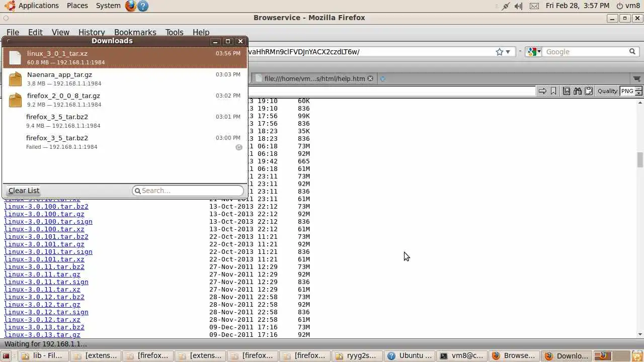Click the Quality PNG stepper arrows

click(x=638, y=91)
